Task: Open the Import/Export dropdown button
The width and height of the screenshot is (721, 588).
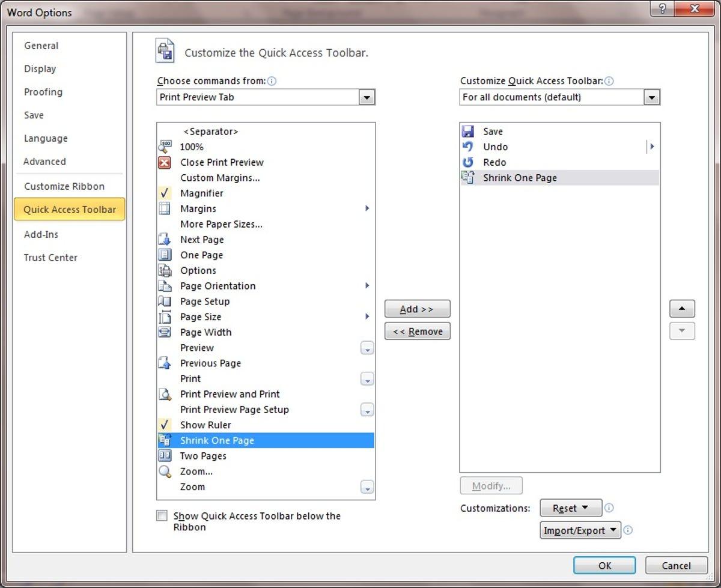Action: tap(580, 530)
